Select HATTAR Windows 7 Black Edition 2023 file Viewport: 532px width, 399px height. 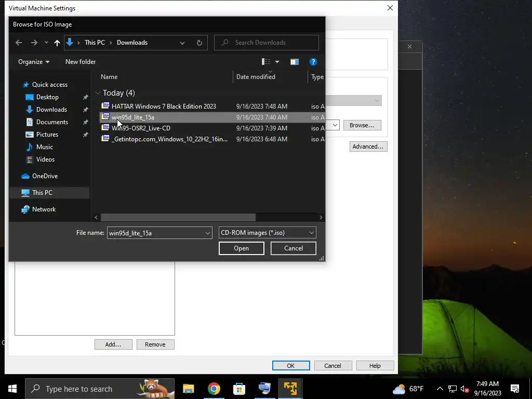tap(164, 107)
